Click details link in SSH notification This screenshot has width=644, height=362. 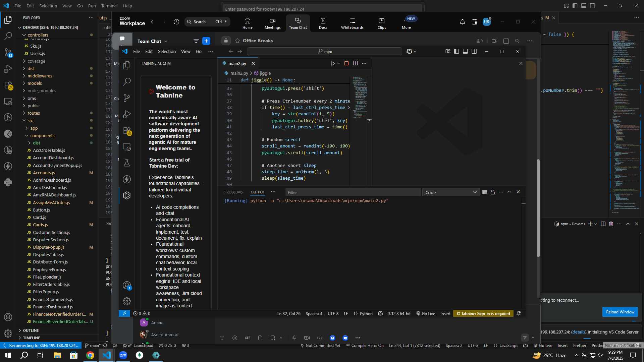(x=579, y=332)
